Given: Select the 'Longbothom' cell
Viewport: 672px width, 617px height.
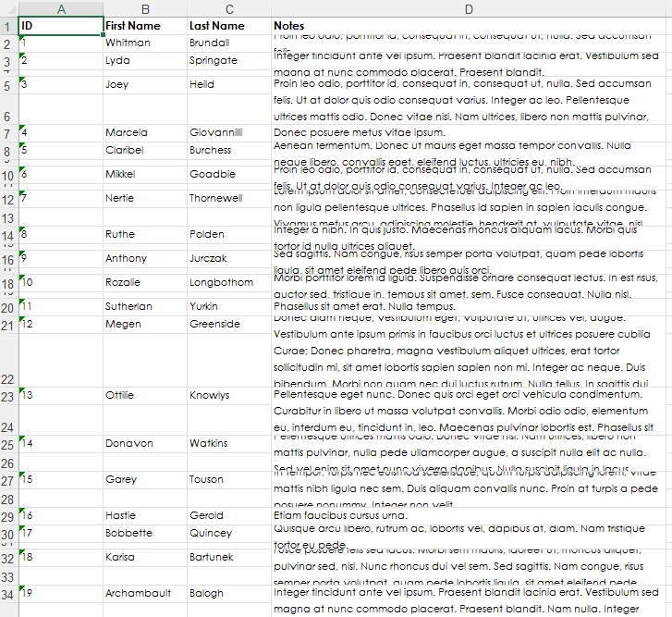Looking at the screenshot, I should 228,282.
